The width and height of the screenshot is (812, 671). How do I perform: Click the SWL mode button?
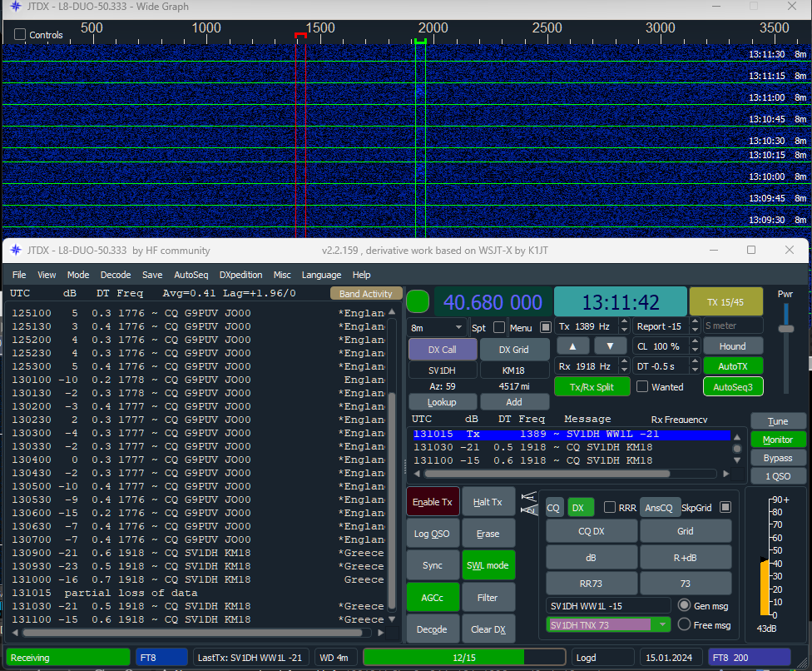(488, 565)
